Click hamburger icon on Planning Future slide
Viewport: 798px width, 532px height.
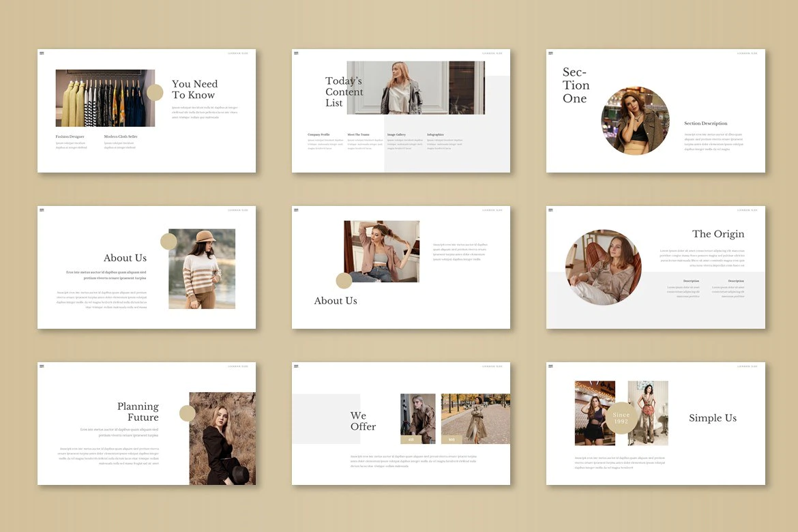42,366
